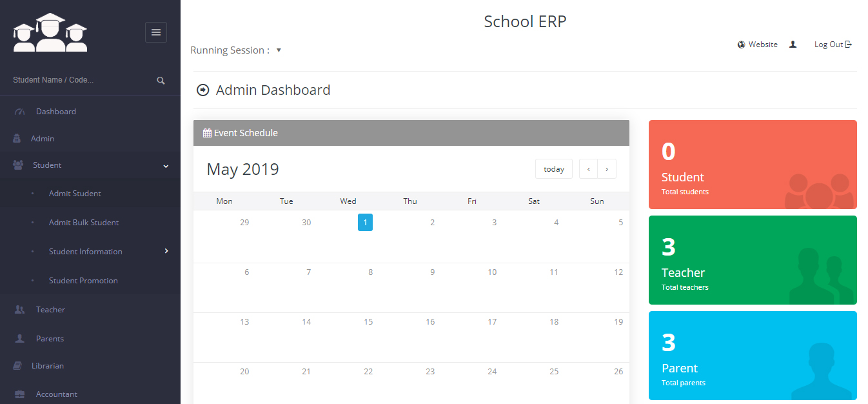Click the user profile icon in header
Screen dimensions: 868x404
[793, 45]
